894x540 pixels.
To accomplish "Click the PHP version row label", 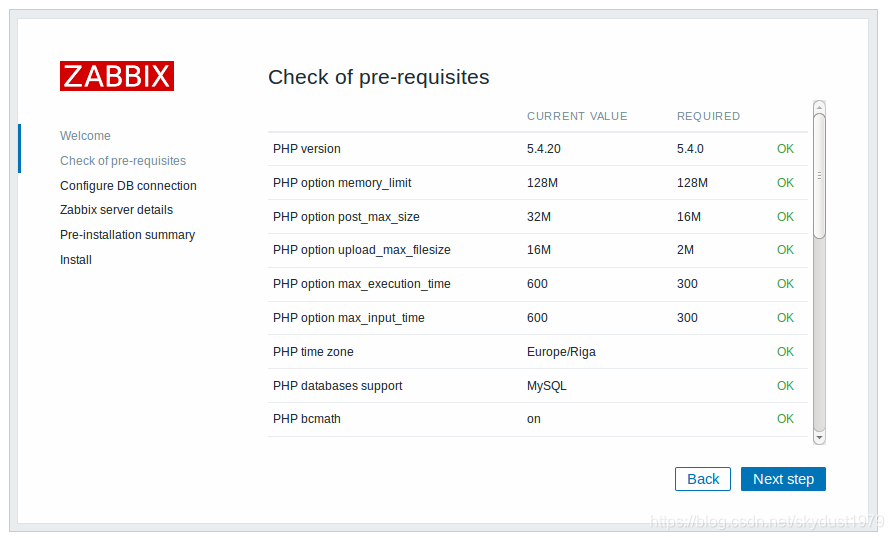I will click(307, 149).
